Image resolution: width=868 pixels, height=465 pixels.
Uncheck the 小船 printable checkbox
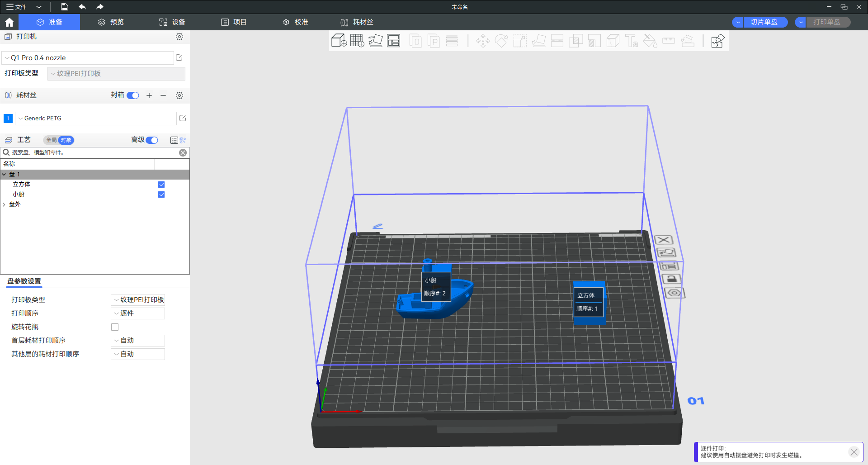pos(161,195)
